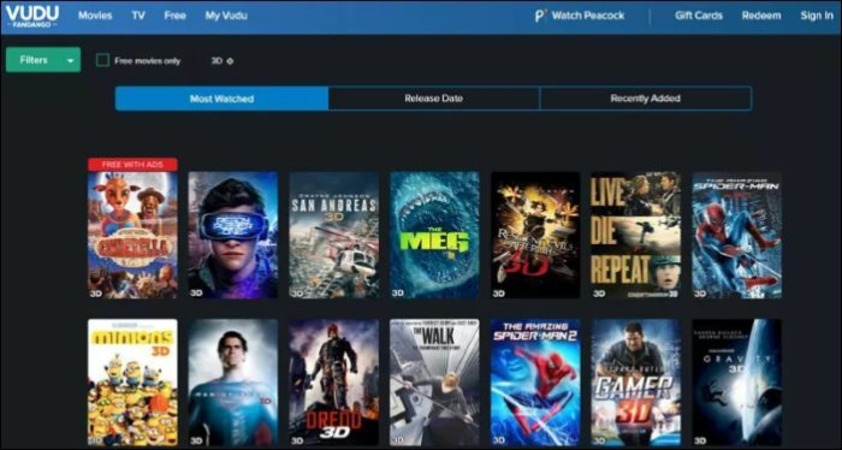The height and width of the screenshot is (450, 842).
Task: Open the Gamer 3D poster
Action: [x=636, y=382]
